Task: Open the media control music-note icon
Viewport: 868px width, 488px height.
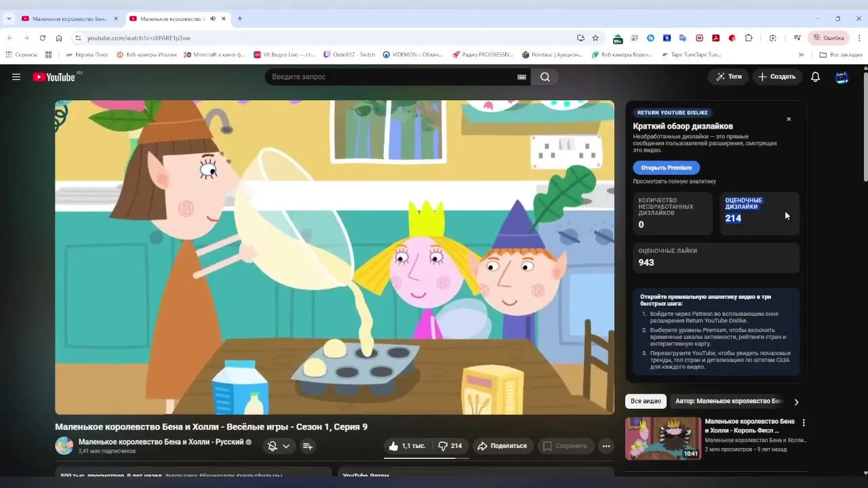Action: pos(796,38)
